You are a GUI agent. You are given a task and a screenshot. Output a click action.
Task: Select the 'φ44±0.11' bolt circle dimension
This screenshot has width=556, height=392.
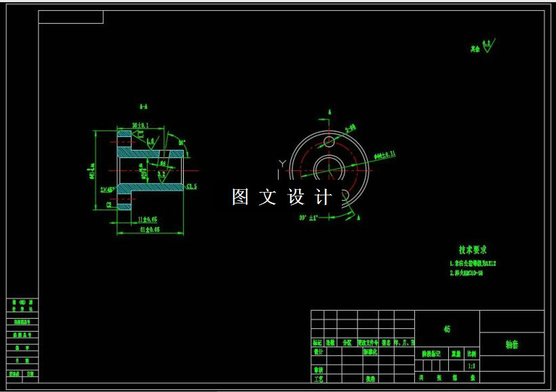[384, 155]
